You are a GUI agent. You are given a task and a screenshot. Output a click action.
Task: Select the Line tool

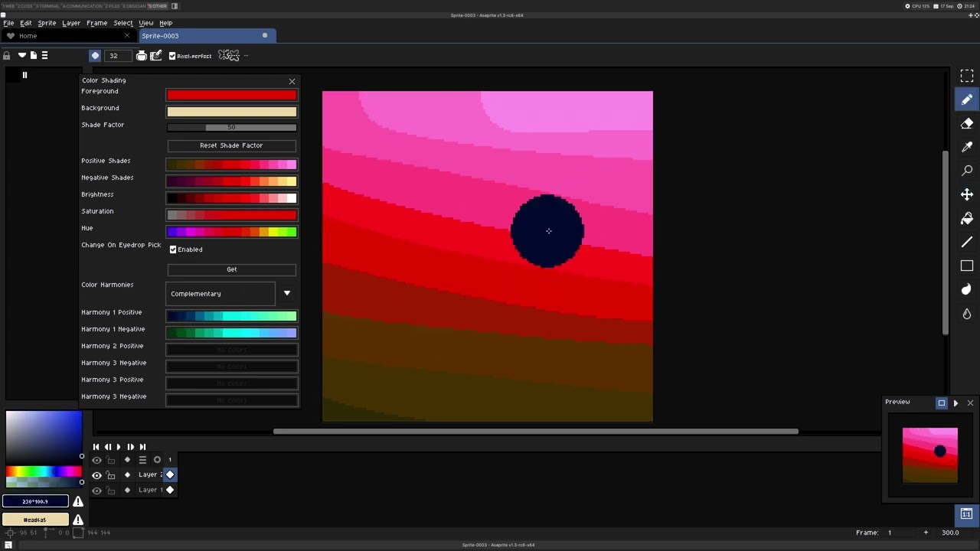pos(967,242)
